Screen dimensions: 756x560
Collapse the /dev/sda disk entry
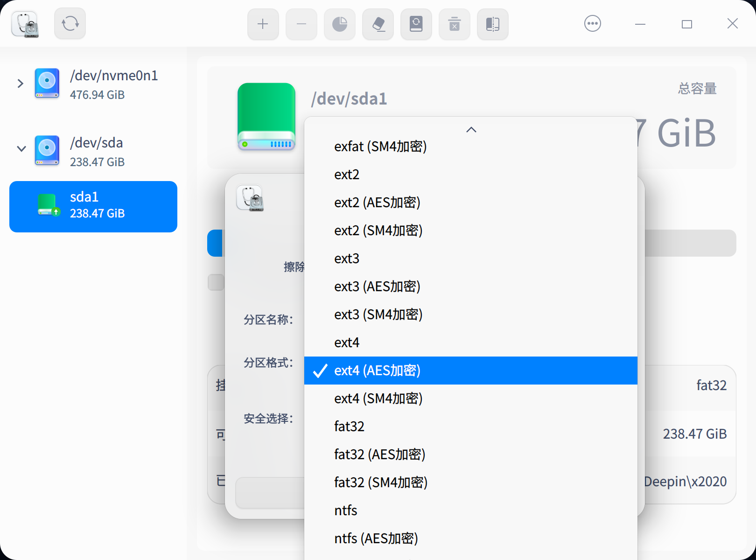point(21,148)
